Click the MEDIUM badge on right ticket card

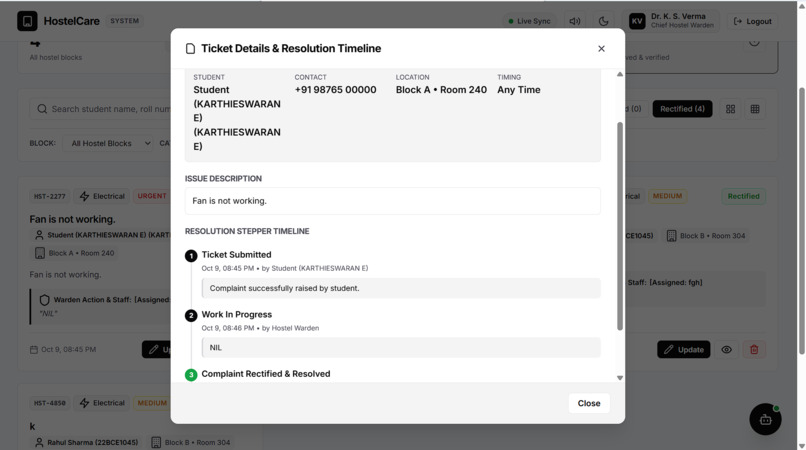(x=667, y=196)
